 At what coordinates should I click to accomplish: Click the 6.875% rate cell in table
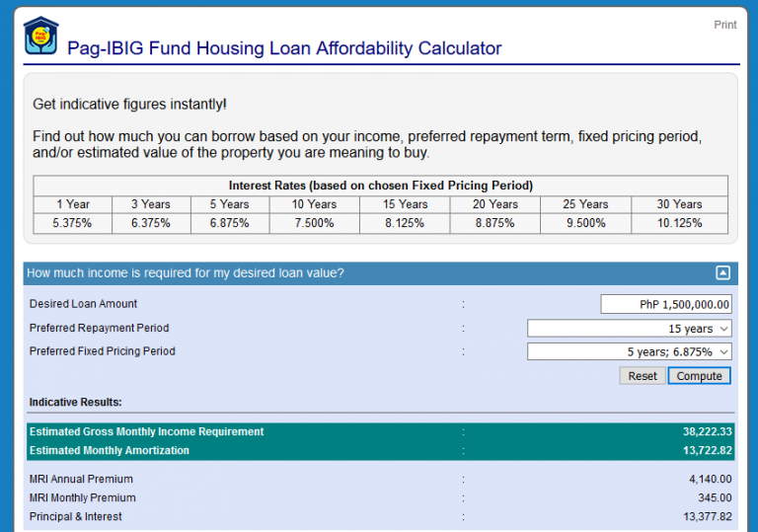click(x=230, y=223)
